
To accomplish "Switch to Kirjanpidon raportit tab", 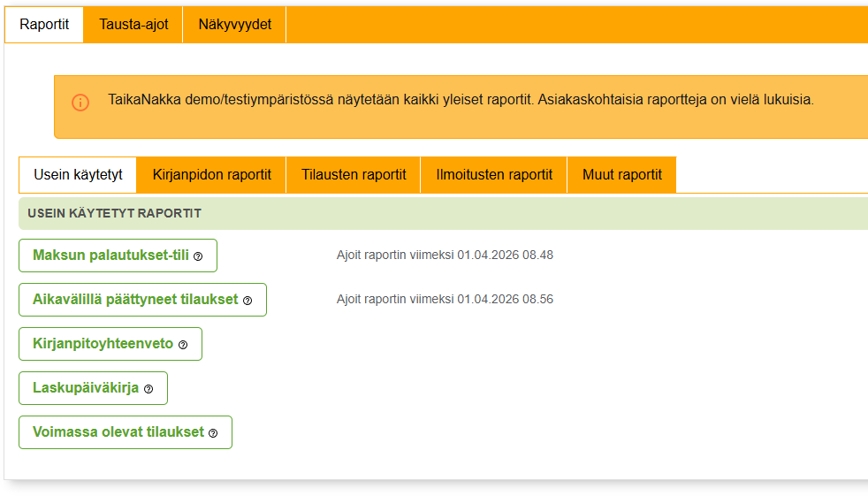I will coord(211,175).
